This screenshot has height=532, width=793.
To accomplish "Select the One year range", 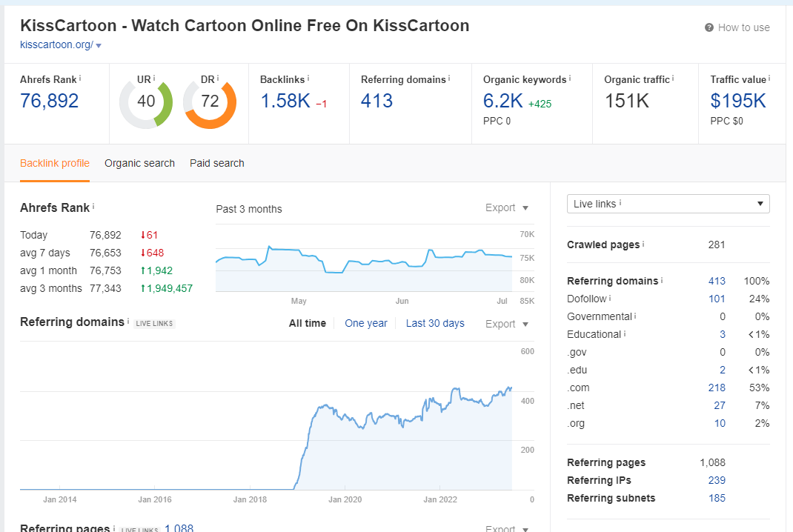I will [x=365, y=323].
